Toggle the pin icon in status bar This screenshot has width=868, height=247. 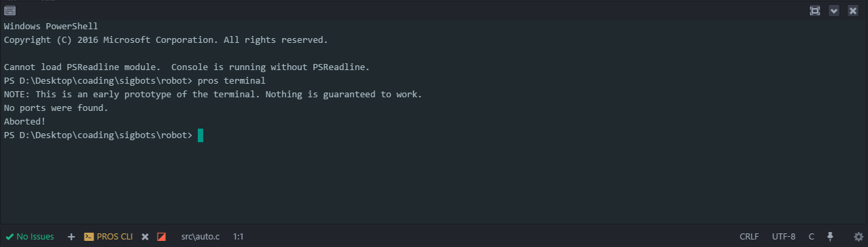(830, 237)
